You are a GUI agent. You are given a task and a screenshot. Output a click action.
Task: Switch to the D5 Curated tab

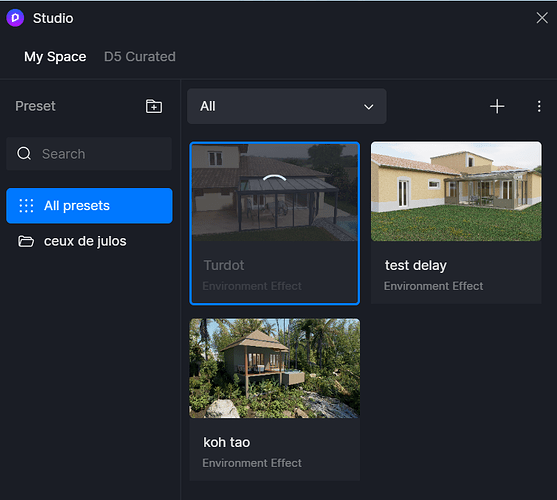coord(140,57)
